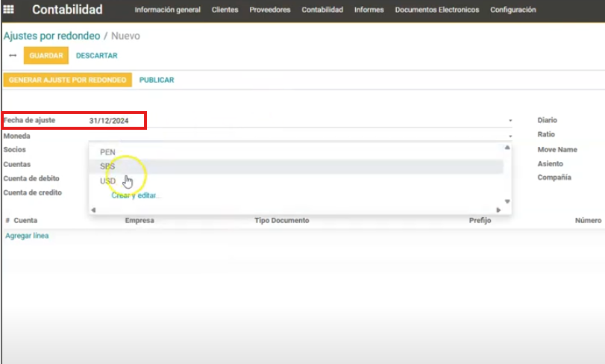Screen dimensions: 605x364
Task: Pick USD from the currency options
Action: pyautogui.click(x=107, y=181)
